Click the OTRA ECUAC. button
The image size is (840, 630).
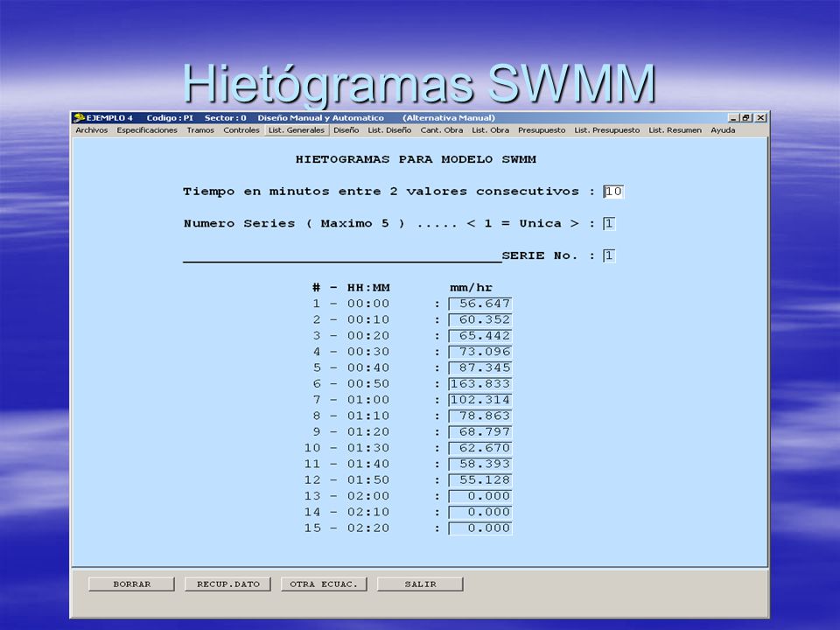324,584
